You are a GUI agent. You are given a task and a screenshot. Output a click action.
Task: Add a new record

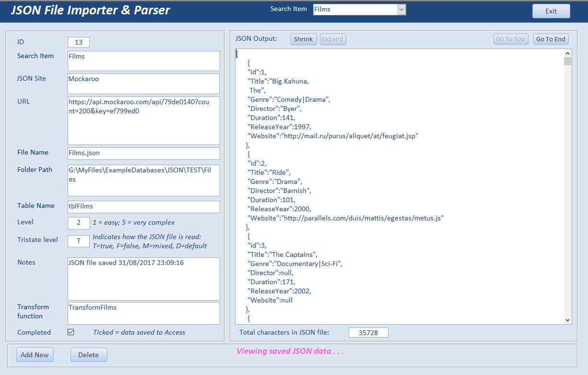click(x=35, y=355)
